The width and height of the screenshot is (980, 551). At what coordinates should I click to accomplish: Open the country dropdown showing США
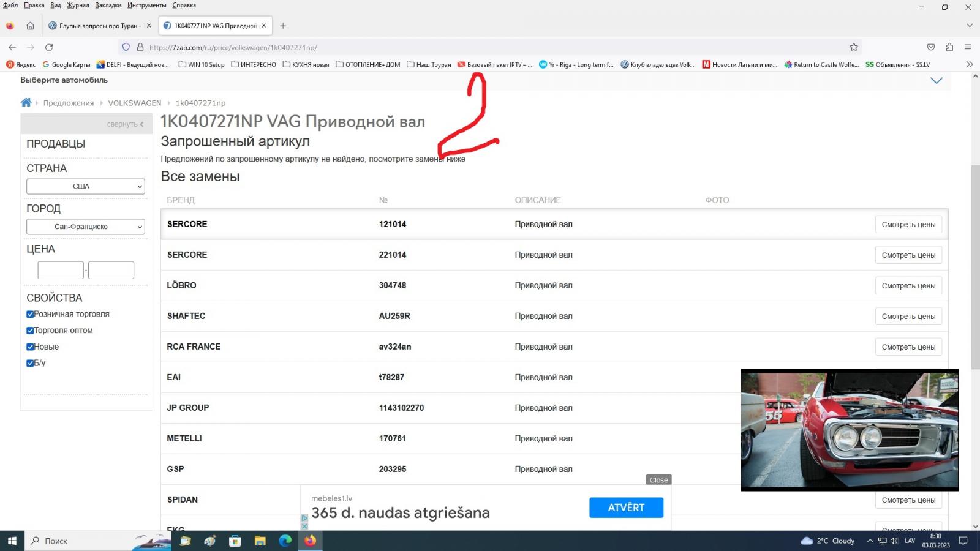[86, 186]
